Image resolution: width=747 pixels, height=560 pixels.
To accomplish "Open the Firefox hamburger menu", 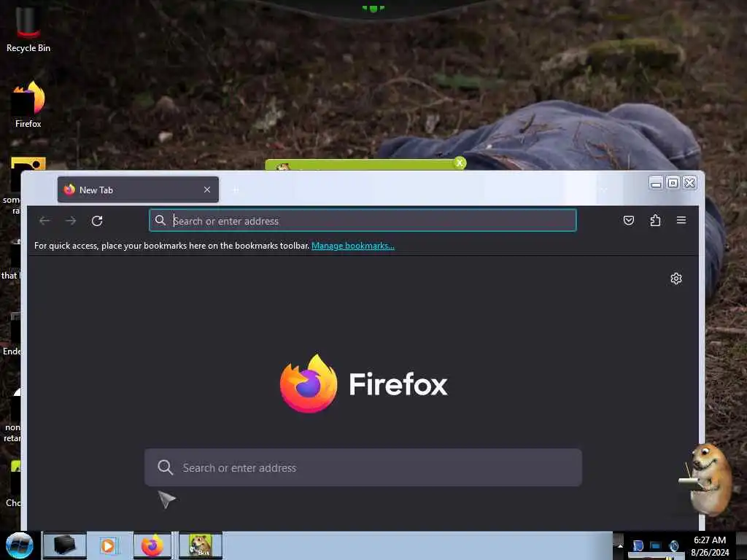I will click(x=681, y=220).
